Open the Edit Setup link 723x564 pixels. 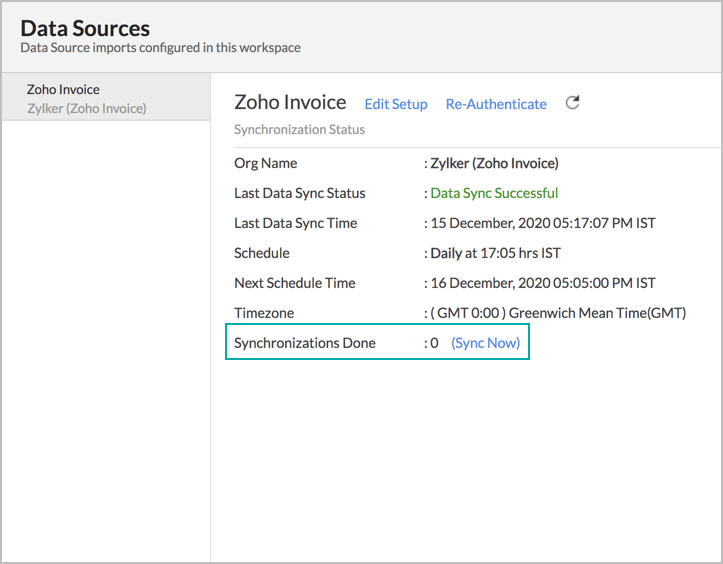click(x=396, y=104)
